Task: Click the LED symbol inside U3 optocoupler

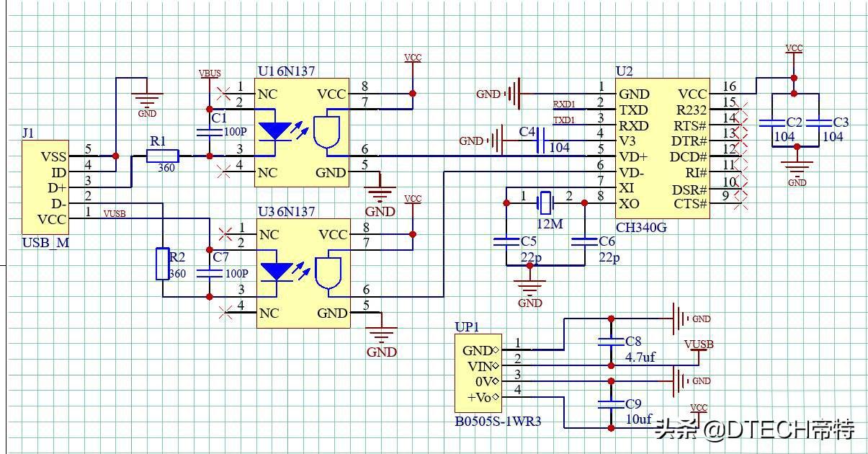Action: coord(275,272)
